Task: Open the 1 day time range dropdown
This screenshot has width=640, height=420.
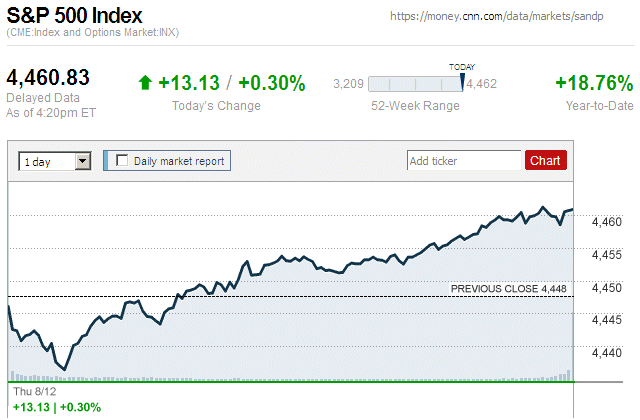Action: coord(82,160)
